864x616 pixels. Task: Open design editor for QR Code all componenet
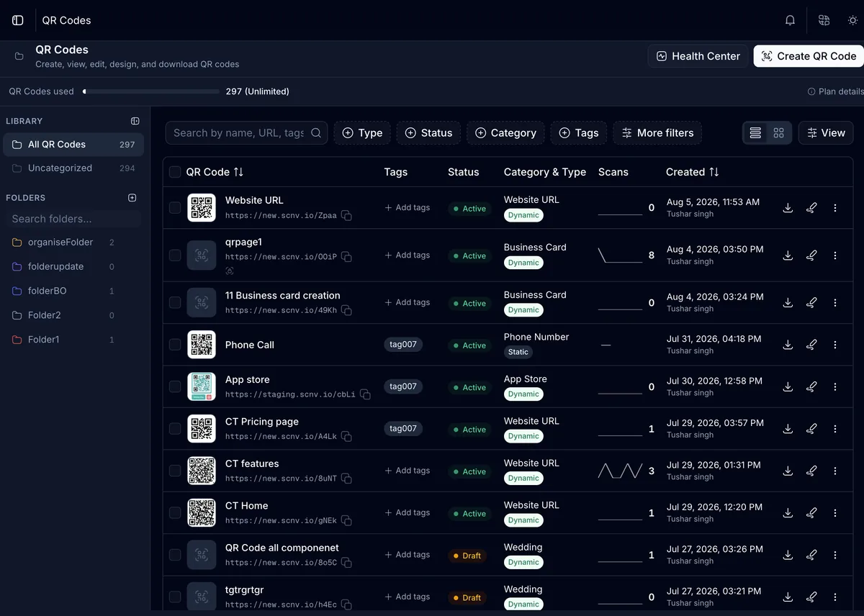811,555
